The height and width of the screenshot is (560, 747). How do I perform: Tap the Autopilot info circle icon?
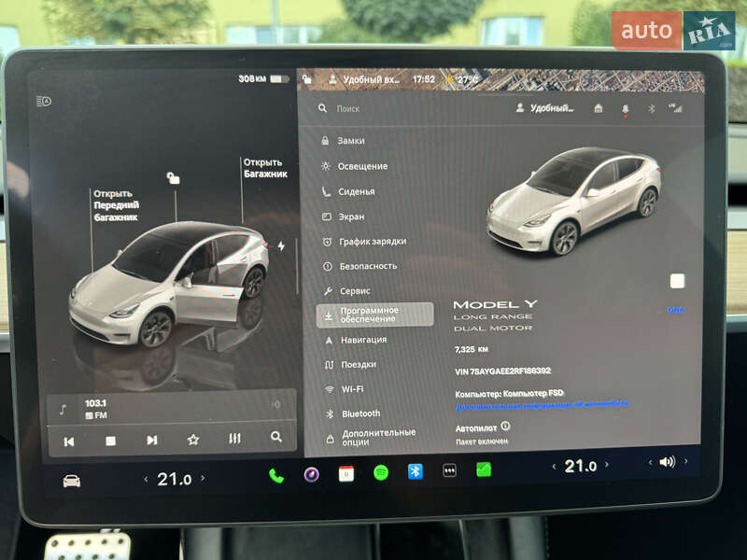click(x=505, y=426)
